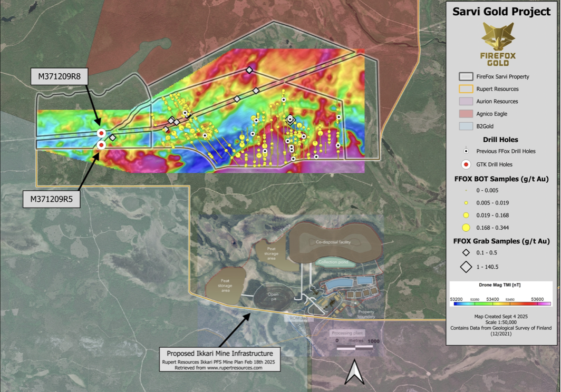Screen dimensions: 561x392
Task: Click the Sarvi Gold Project title
Action: pyautogui.click(x=501, y=12)
